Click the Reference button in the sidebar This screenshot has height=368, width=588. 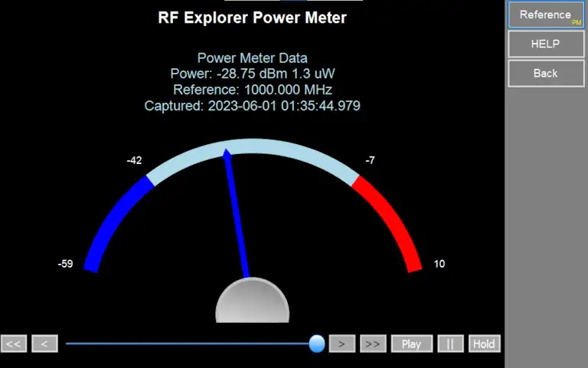coord(545,15)
